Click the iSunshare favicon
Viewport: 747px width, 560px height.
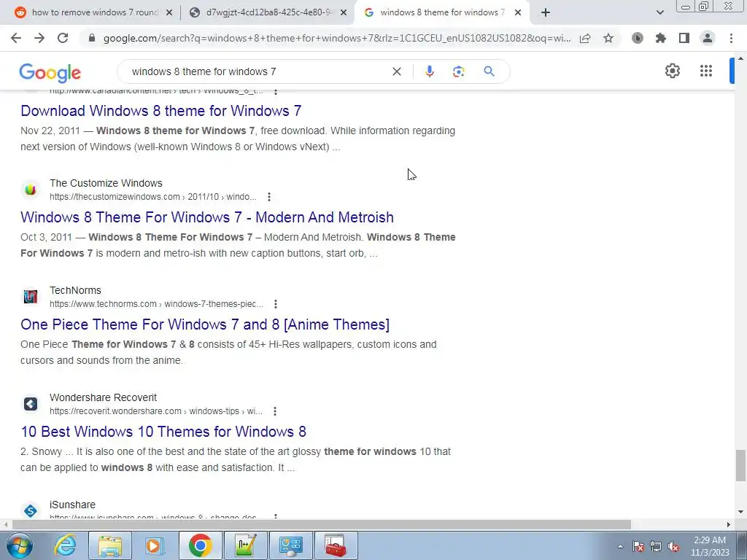tap(31, 510)
